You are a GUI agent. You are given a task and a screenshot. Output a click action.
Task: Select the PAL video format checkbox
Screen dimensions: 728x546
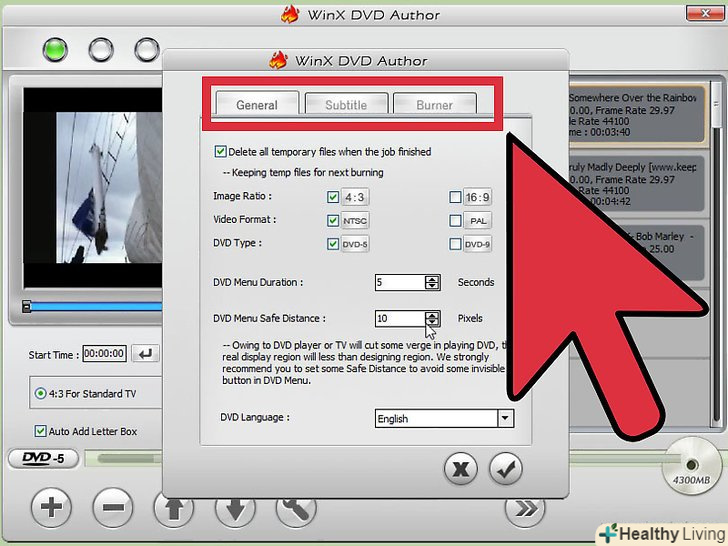click(455, 220)
